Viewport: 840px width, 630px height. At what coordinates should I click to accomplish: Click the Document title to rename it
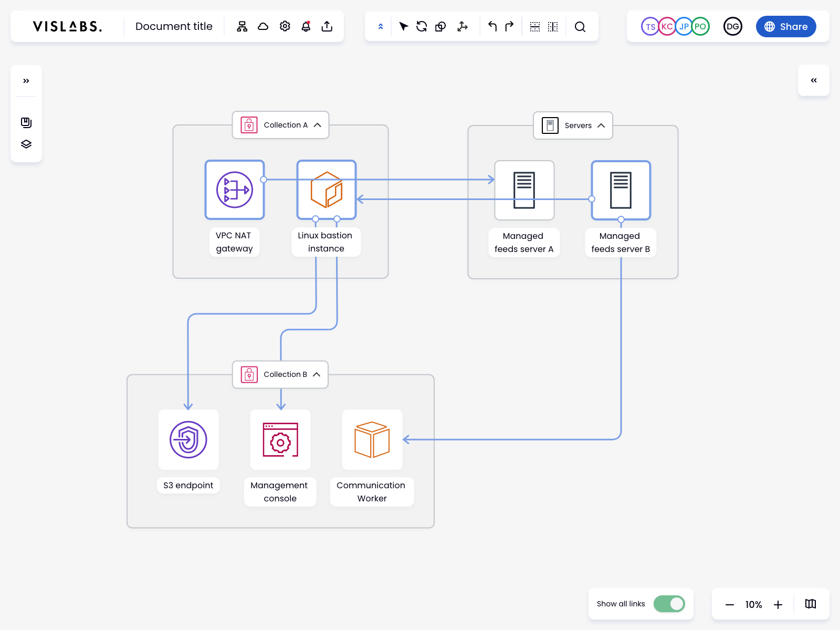click(x=174, y=26)
